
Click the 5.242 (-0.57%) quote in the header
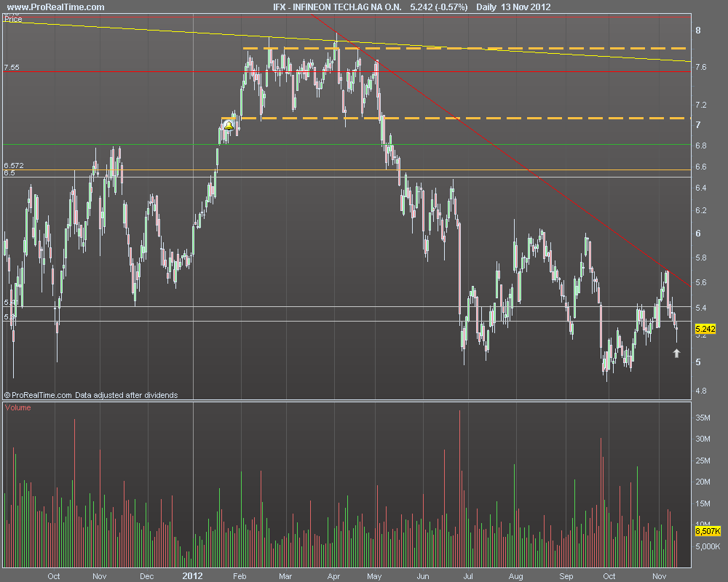coord(439,7)
